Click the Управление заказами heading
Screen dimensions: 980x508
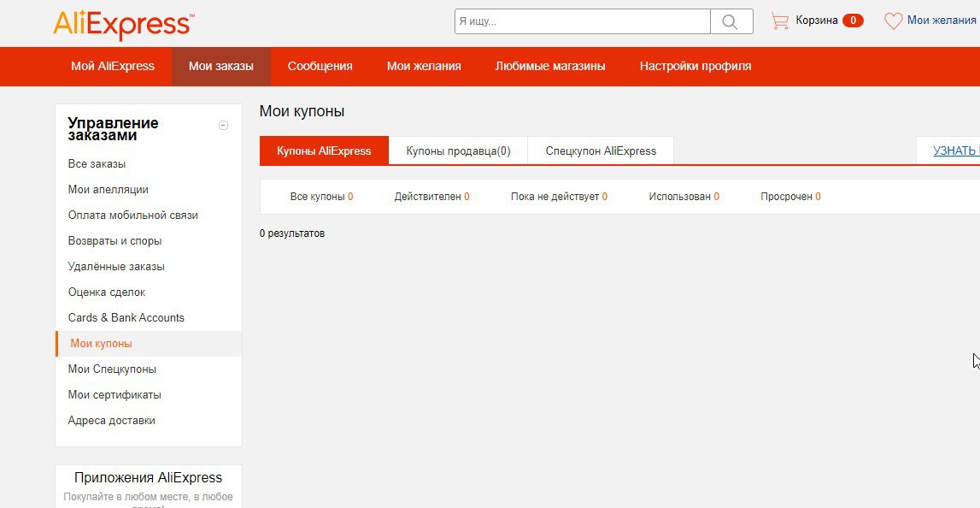coord(113,129)
